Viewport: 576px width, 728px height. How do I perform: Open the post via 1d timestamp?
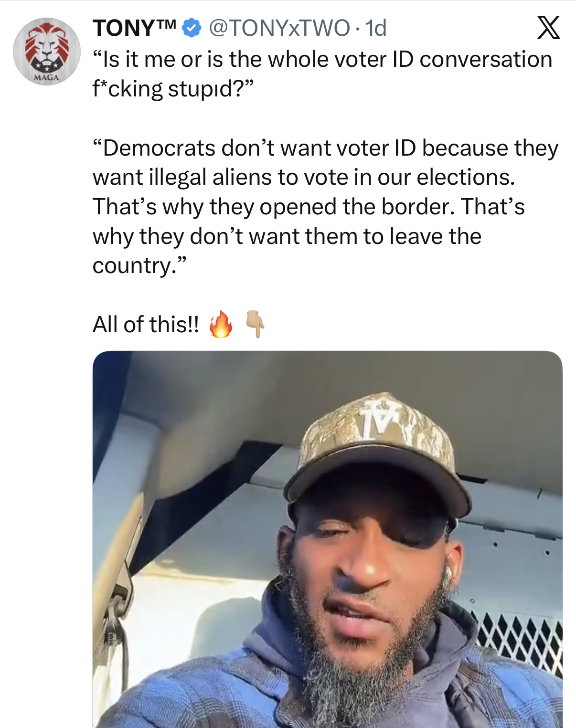(376, 28)
